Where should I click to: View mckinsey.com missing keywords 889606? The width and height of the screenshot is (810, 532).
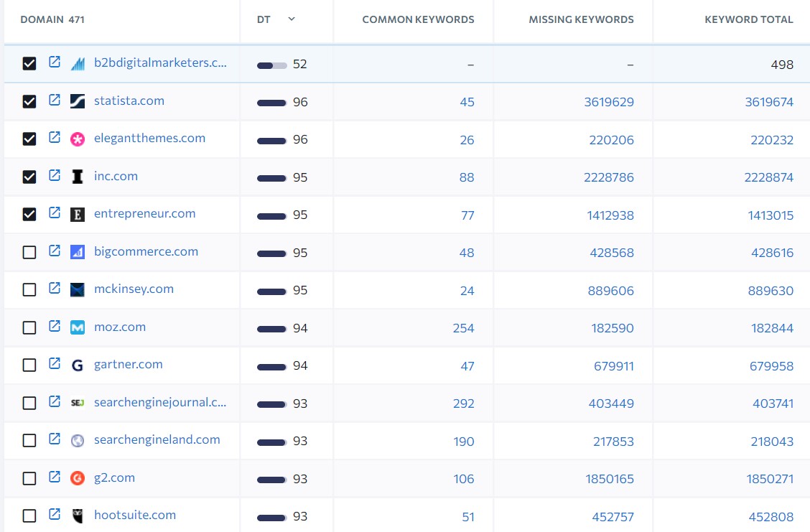610,291
